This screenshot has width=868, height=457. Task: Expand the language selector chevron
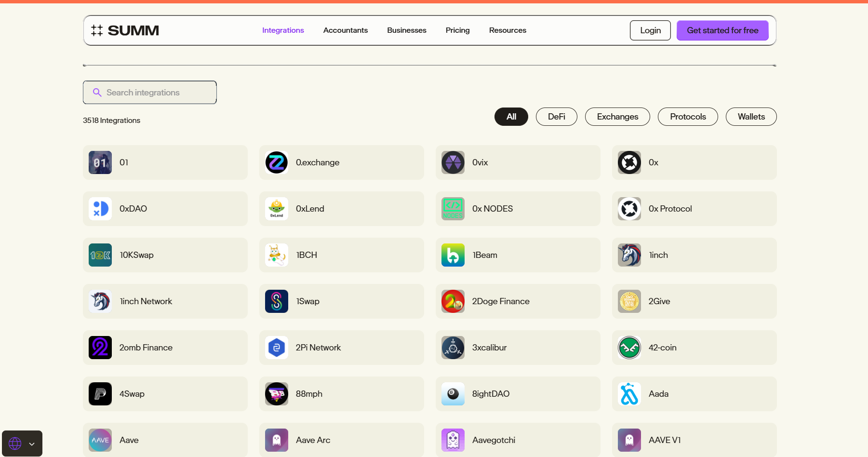32,444
